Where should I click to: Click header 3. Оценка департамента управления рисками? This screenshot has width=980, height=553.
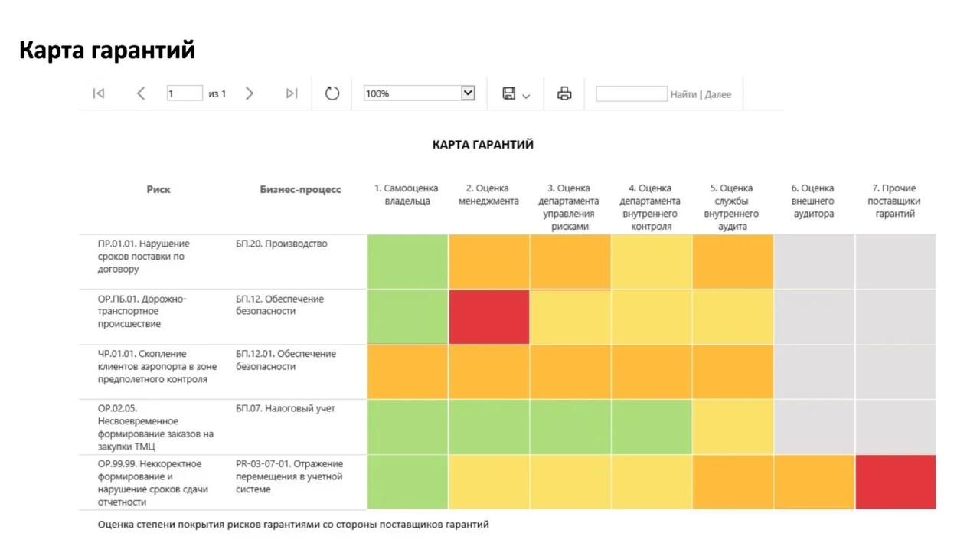570,208
